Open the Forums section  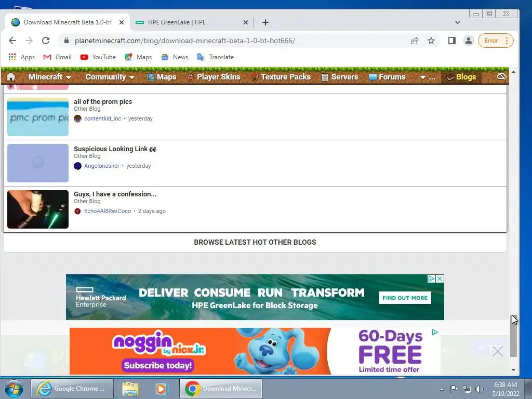[387, 77]
